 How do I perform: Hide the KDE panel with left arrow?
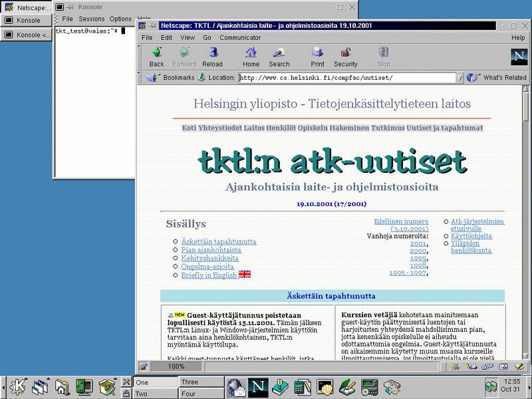click(3, 387)
